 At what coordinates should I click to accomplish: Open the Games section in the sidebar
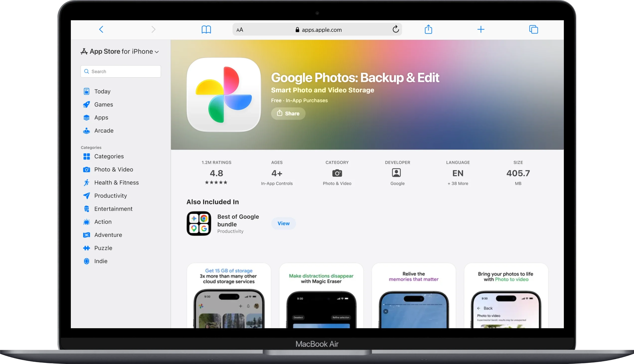click(104, 105)
